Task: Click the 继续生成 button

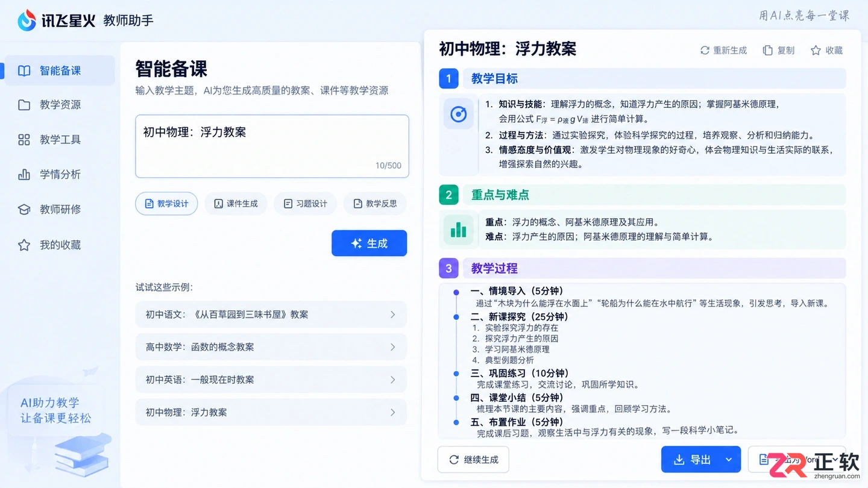Action: 473,460
